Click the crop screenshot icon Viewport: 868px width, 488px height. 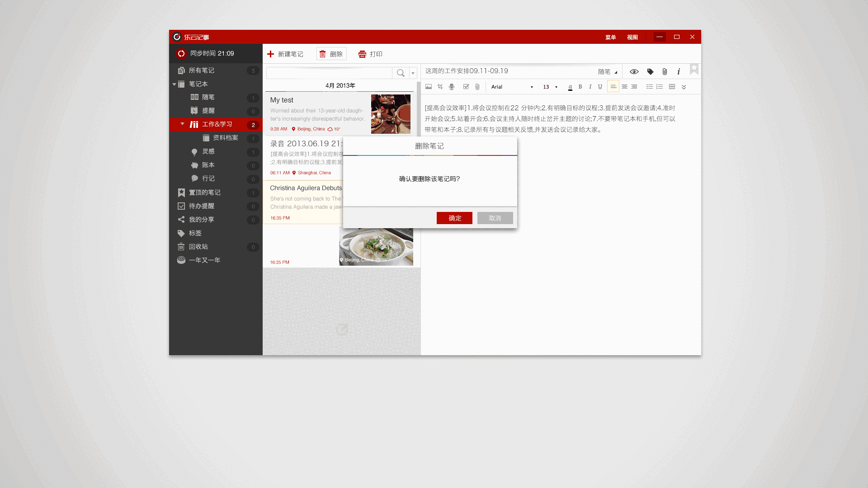click(440, 87)
